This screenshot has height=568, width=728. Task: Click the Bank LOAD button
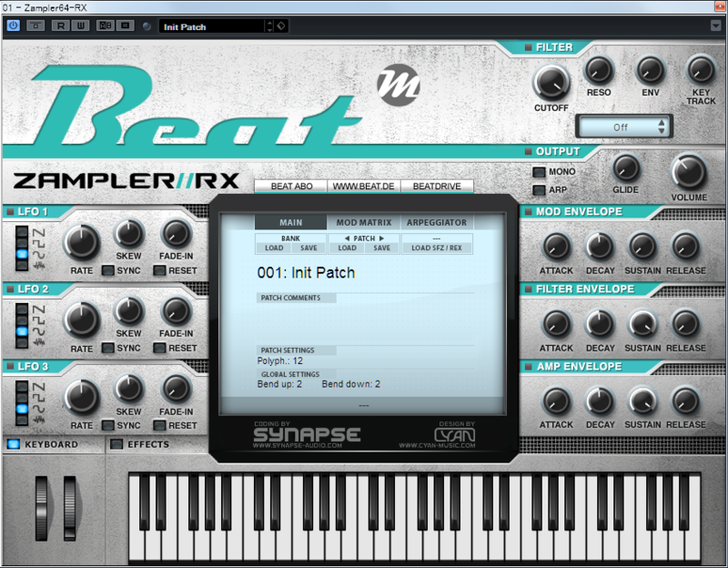[274, 248]
